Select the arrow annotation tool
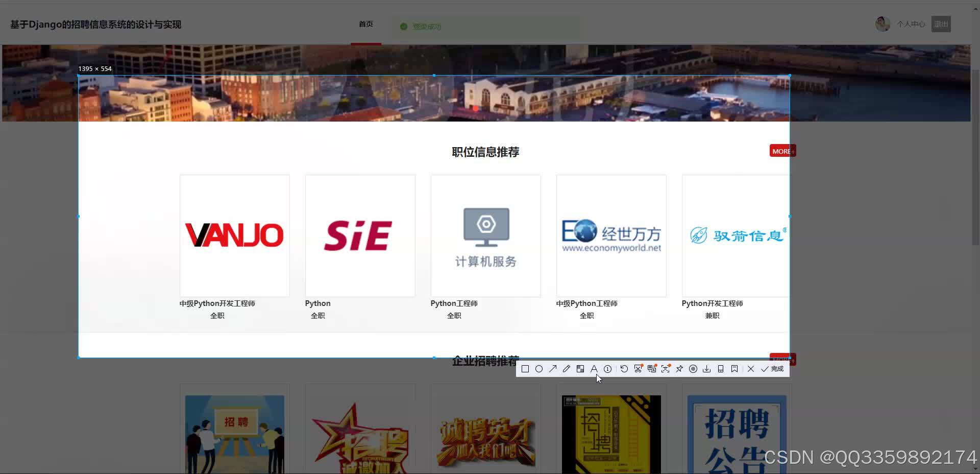Viewport: 980px width, 474px height. (553, 369)
